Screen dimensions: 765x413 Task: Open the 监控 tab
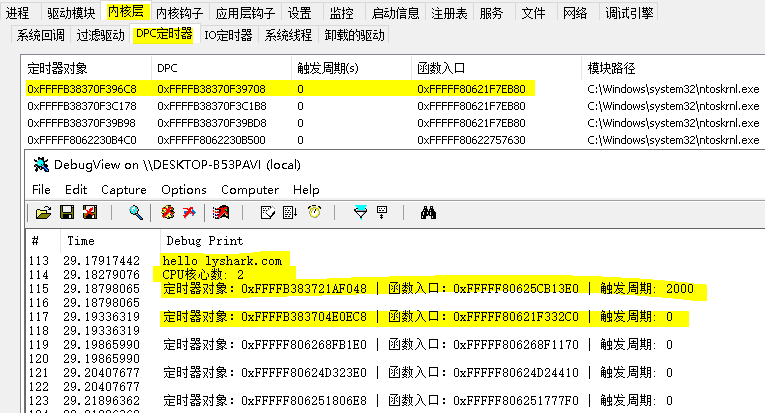(x=342, y=13)
